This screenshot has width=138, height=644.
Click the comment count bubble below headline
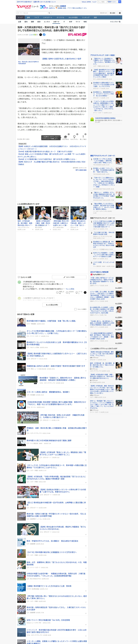tap(31, 35)
